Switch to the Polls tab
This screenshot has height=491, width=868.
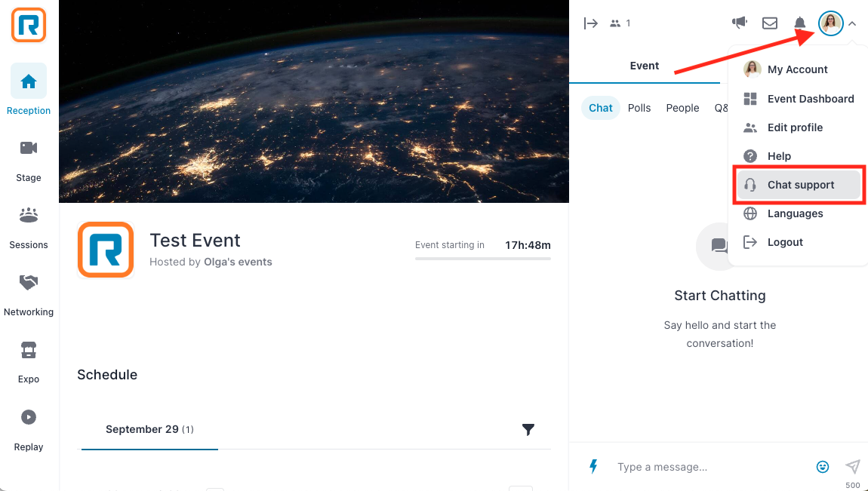[639, 108]
